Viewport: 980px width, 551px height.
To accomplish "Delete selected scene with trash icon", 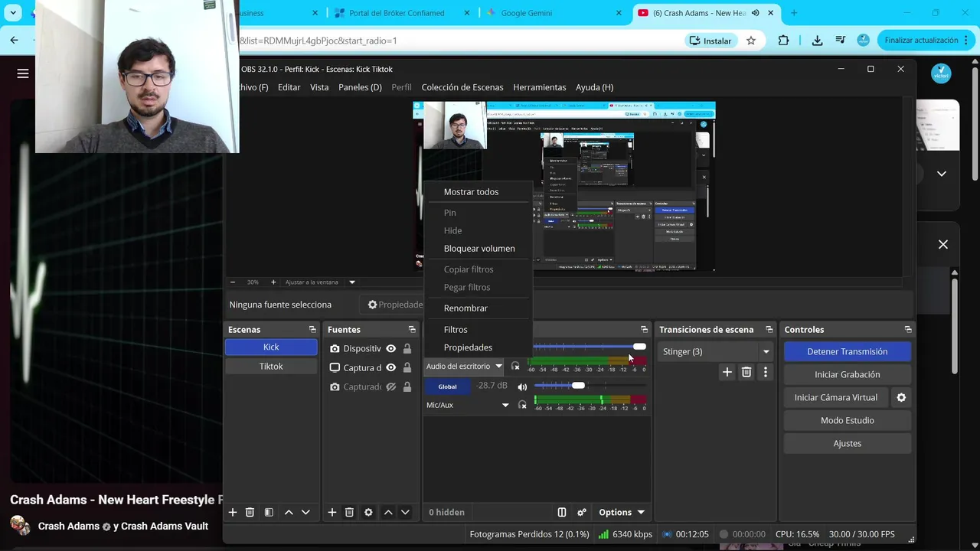I will click(x=250, y=512).
